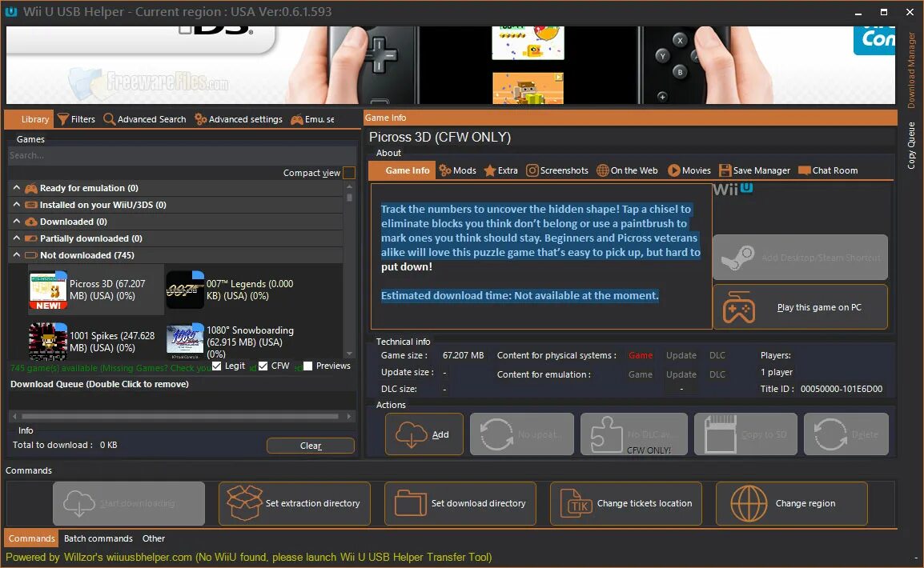
Task: Click the Save Manager floppy icon
Action: click(725, 170)
